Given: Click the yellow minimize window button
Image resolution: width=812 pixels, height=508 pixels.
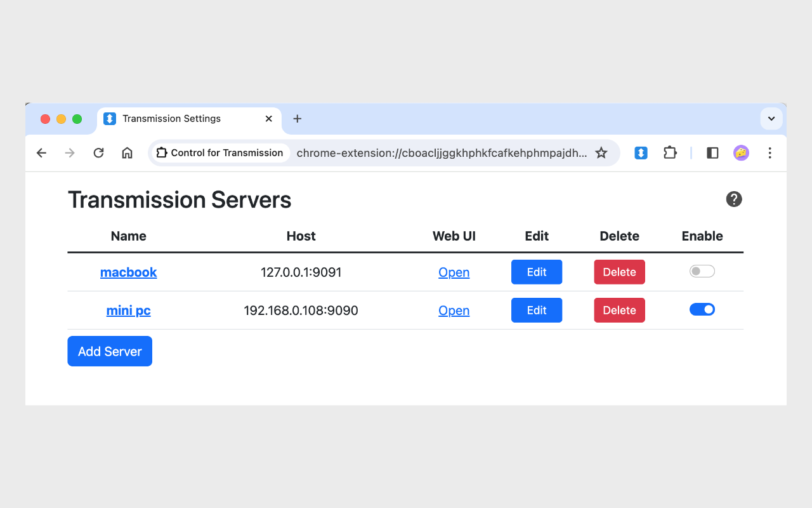Looking at the screenshot, I should tap(62, 119).
